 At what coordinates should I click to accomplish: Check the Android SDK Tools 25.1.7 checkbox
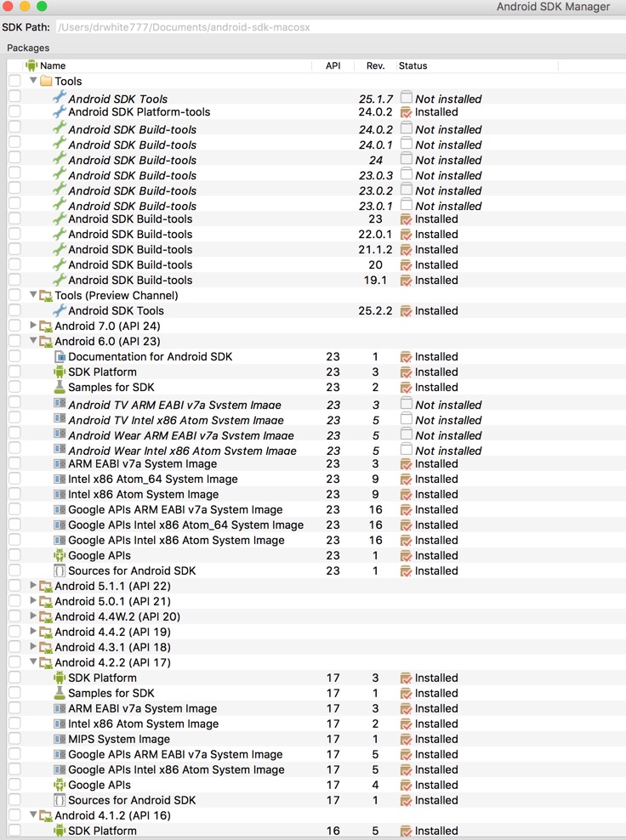(14, 96)
